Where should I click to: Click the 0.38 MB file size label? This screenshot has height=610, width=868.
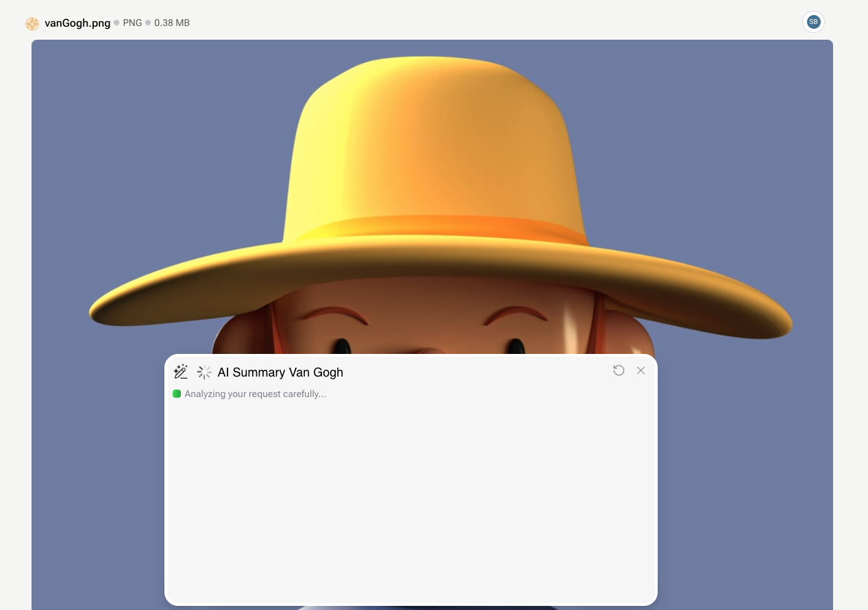click(x=172, y=23)
